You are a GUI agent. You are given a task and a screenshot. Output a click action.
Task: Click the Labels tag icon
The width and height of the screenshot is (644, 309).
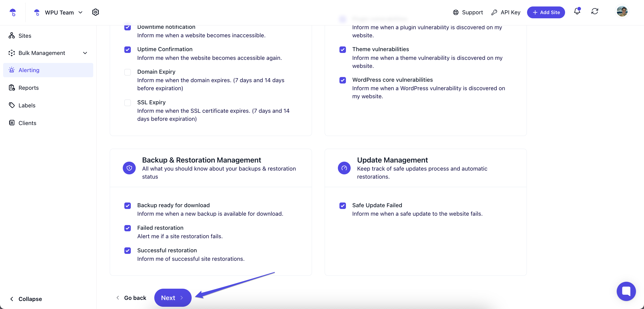[12, 105]
